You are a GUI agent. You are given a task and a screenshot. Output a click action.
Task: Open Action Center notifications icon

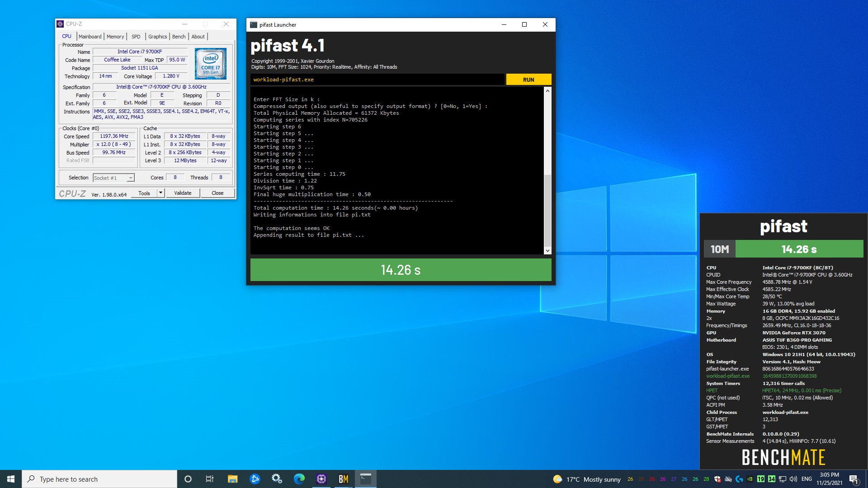point(854,479)
